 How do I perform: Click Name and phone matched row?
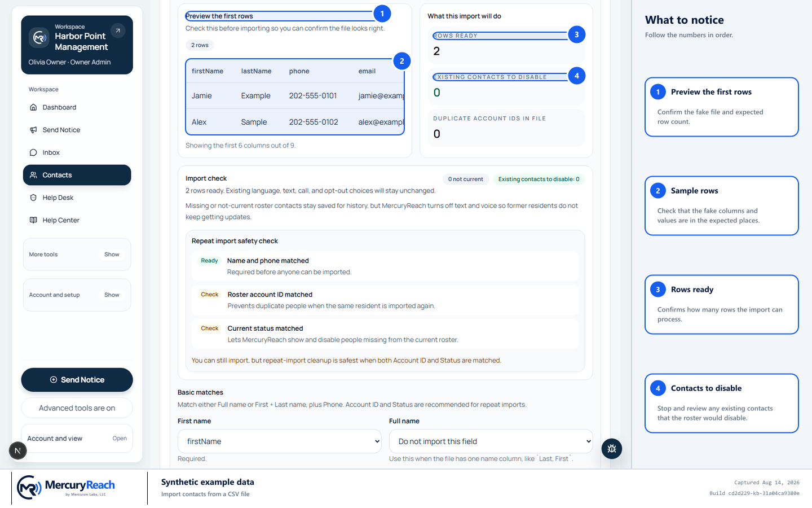[385, 266]
